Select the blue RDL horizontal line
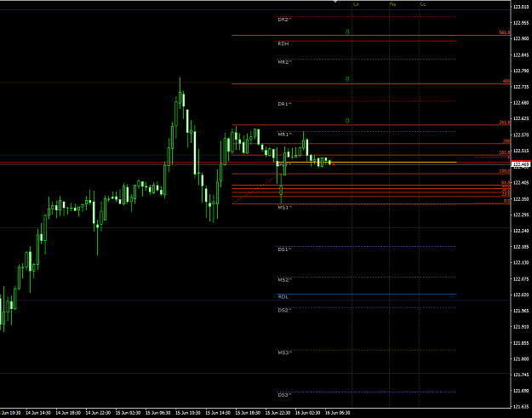 point(367,295)
